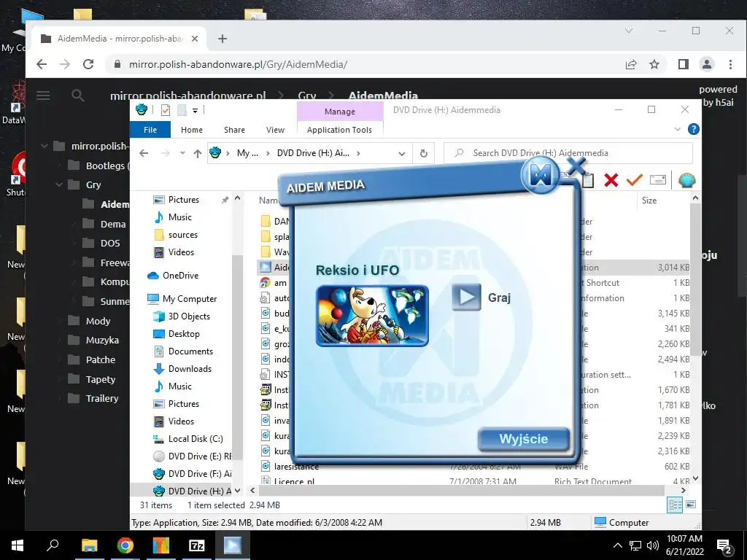Open the h5ai search magnifier
747x560 pixels.
coord(77,96)
